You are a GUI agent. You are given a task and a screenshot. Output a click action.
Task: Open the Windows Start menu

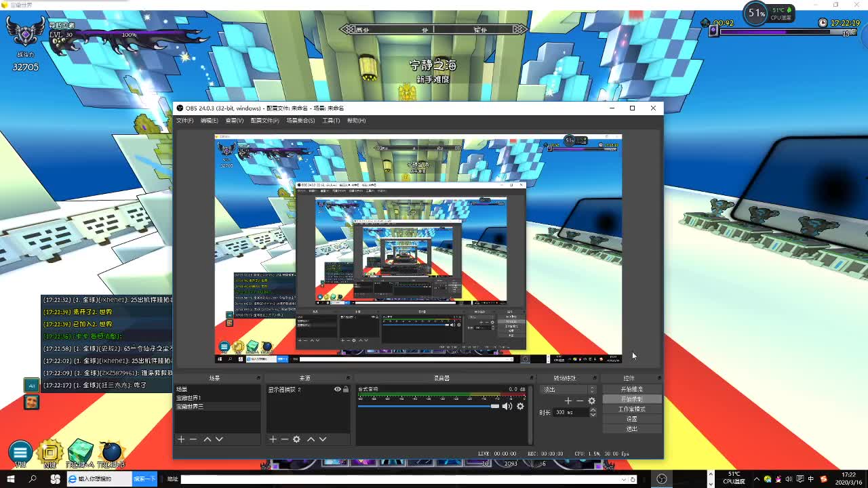(11, 479)
